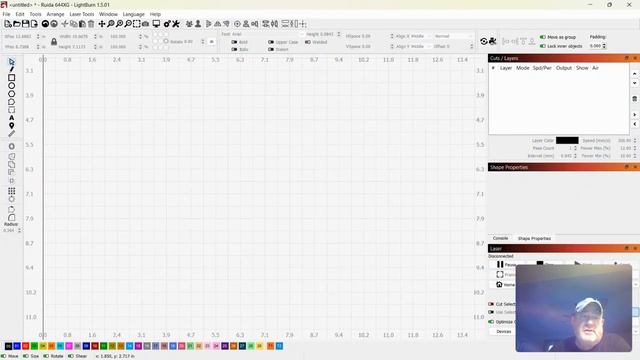The height and width of the screenshot is (360, 640).
Task: Click the black Layer Color swatch
Action: point(567,140)
